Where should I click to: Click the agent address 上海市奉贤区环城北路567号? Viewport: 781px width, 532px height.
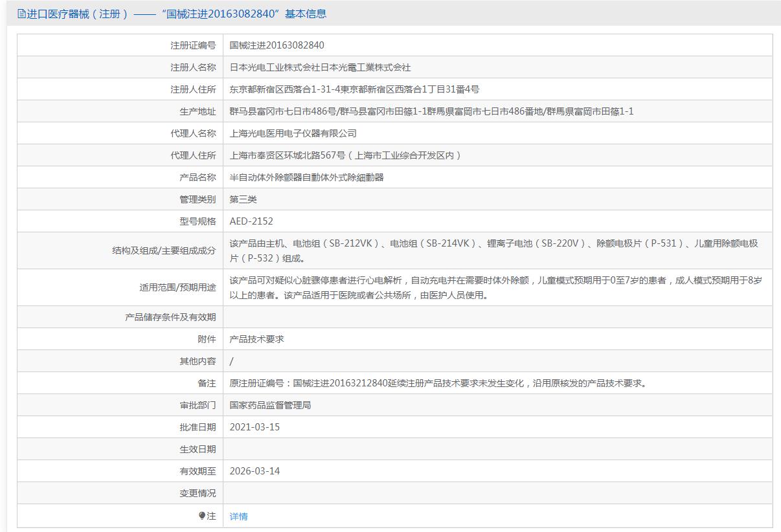[x=346, y=155]
